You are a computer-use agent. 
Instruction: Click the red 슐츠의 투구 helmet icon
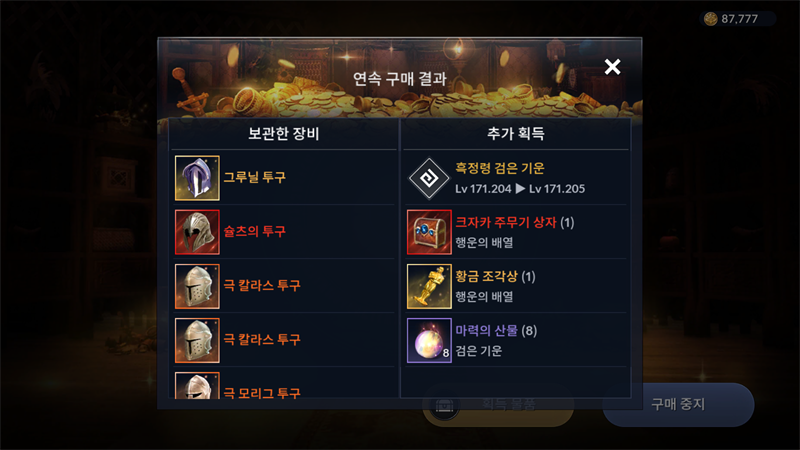tap(197, 232)
